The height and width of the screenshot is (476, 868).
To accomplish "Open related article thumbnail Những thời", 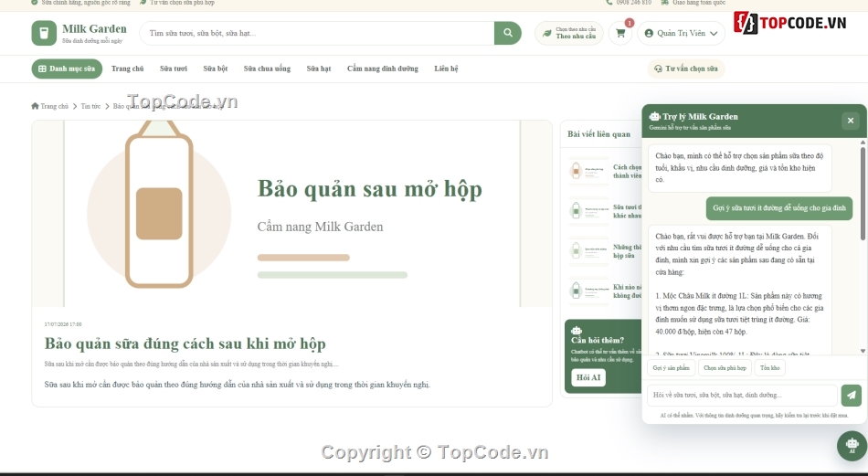I will [588, 250].
